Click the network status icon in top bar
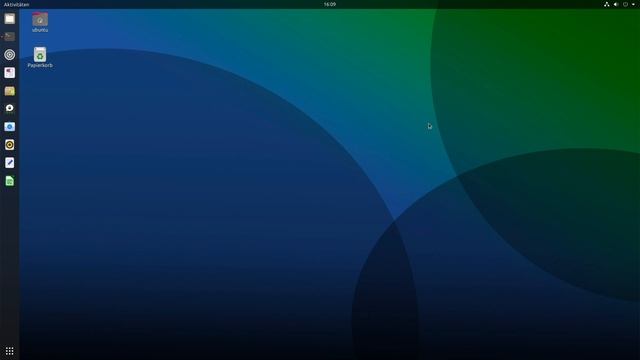The height and width of the screenshot is (360, 640). [607, 4]
